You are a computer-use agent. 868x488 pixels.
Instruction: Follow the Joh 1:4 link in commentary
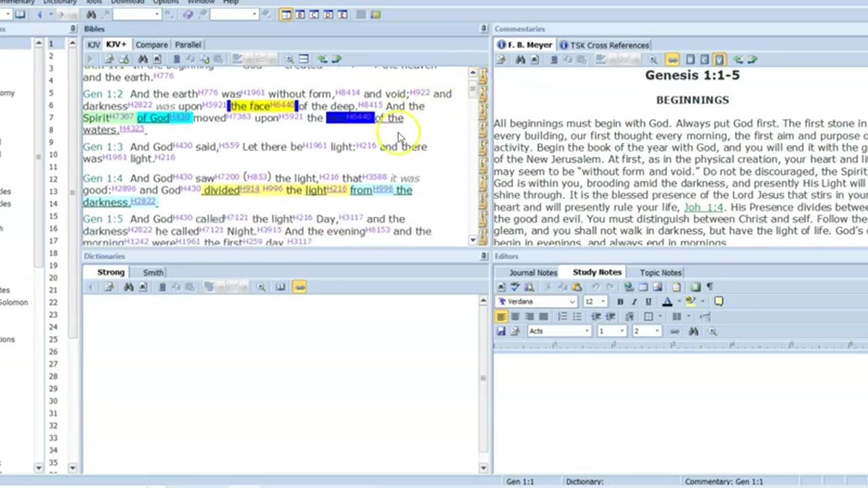(x=703, y=207)
